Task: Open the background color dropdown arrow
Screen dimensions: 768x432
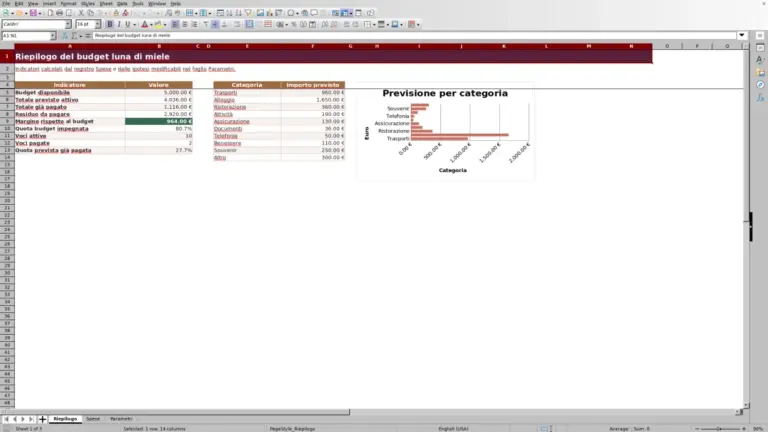Action: point(165,24)
